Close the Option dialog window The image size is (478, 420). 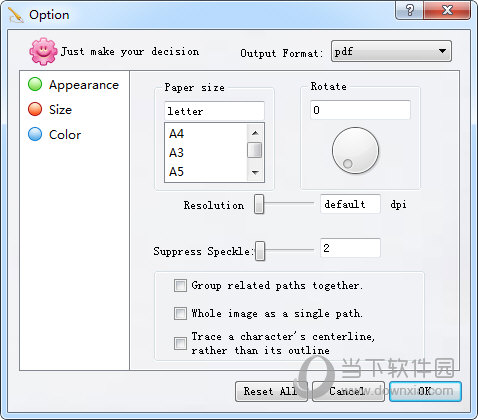[x=447, y=10]
